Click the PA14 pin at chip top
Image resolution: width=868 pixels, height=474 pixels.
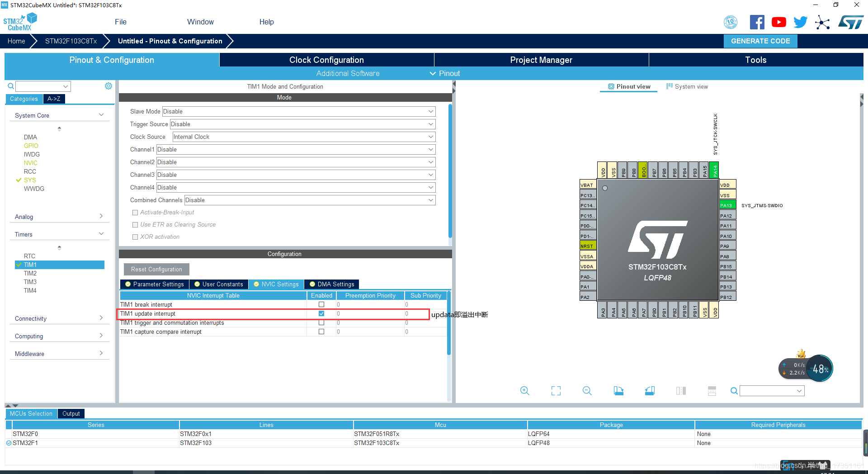pos(715,171)
